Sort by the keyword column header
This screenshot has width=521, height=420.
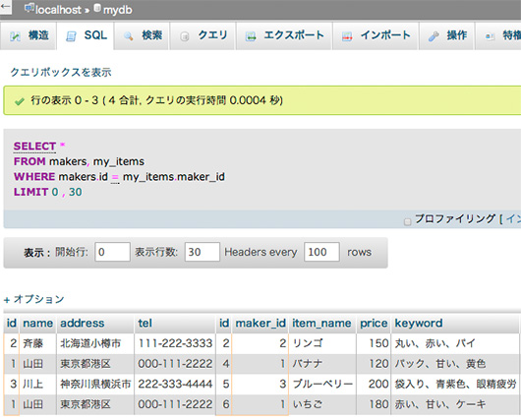pos(419,324)
